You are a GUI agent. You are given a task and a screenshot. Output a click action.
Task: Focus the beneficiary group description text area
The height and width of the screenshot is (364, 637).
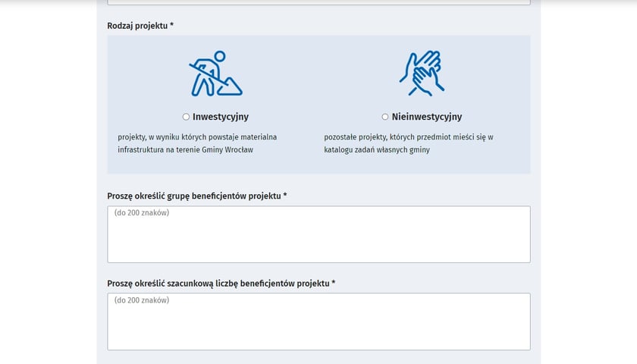coord(319,234)
